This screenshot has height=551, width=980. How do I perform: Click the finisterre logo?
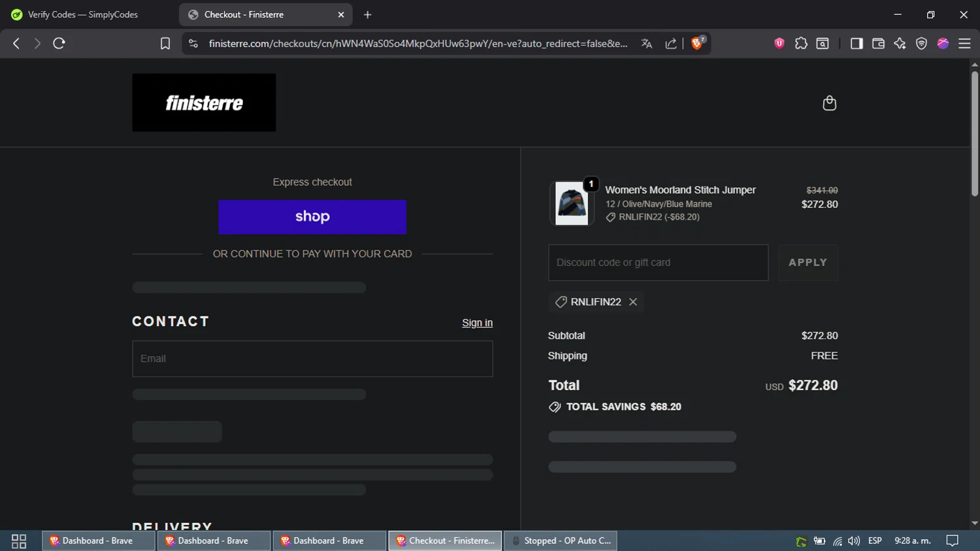click(204, 103)
